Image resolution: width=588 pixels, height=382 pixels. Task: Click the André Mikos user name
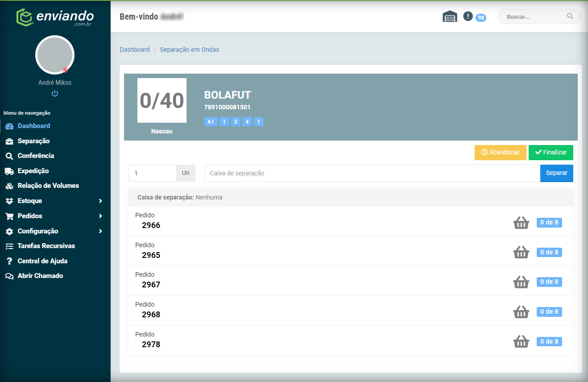55,83
